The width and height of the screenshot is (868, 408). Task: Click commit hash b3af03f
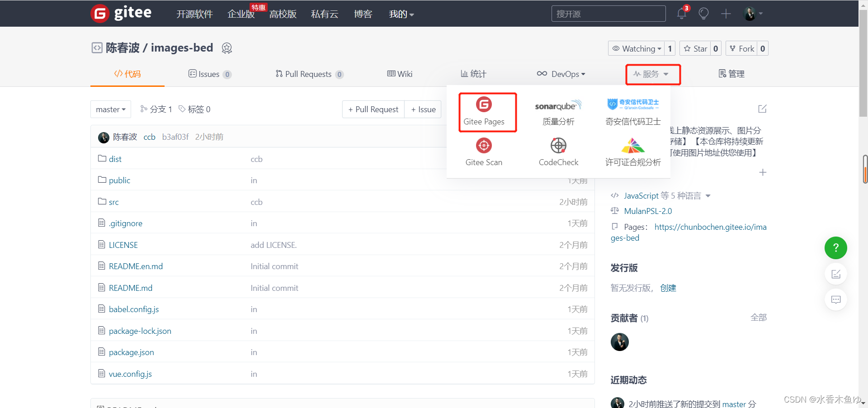(x=175, y=137)
